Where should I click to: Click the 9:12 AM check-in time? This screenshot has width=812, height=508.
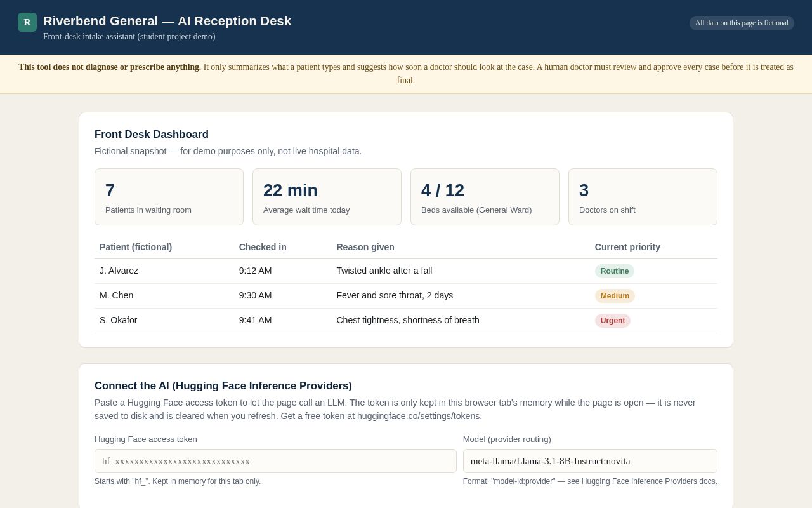coord(255,271)
